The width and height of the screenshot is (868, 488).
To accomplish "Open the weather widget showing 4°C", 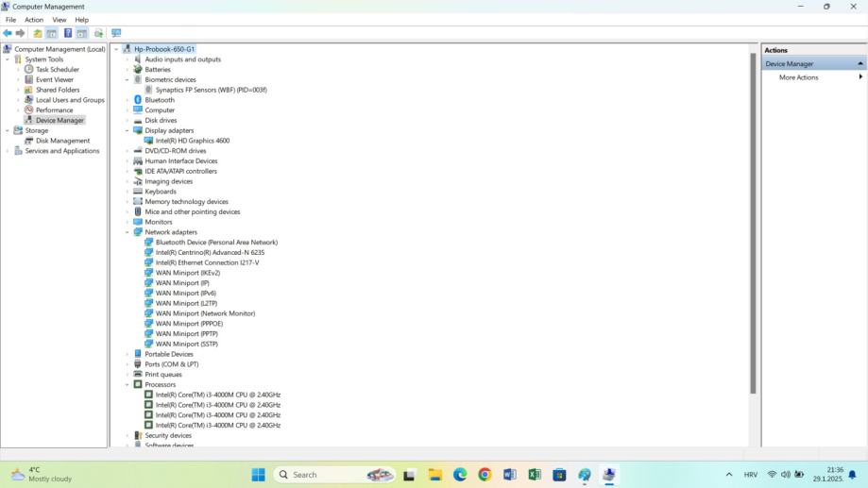I will 43,474.
